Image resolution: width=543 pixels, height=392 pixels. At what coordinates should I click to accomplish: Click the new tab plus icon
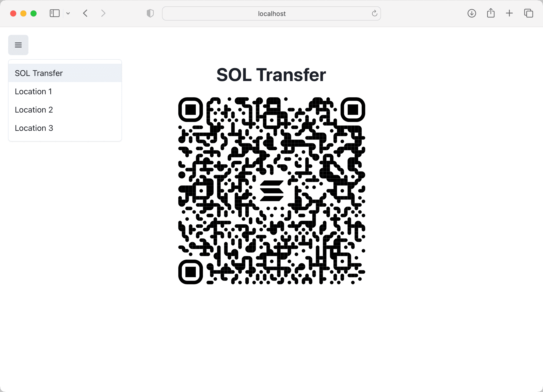pyautogui.click(x=509, y=13)
